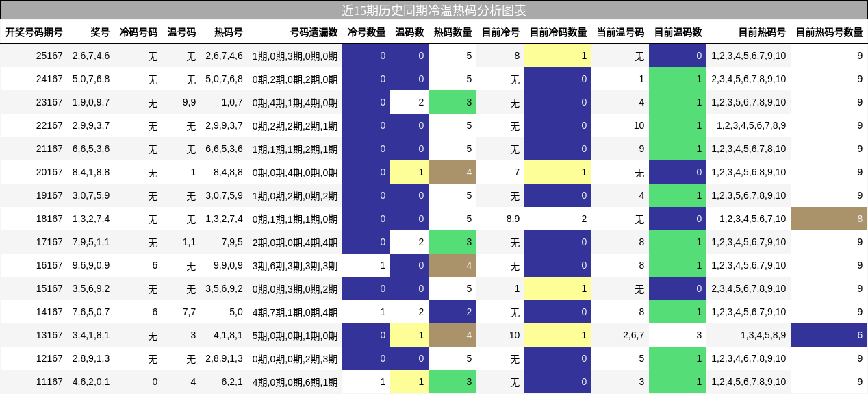Click 目前温码数 cell showing 3 in row 13167
The height and width of the screenshot is (394, 868).
[x=678, y=335]
